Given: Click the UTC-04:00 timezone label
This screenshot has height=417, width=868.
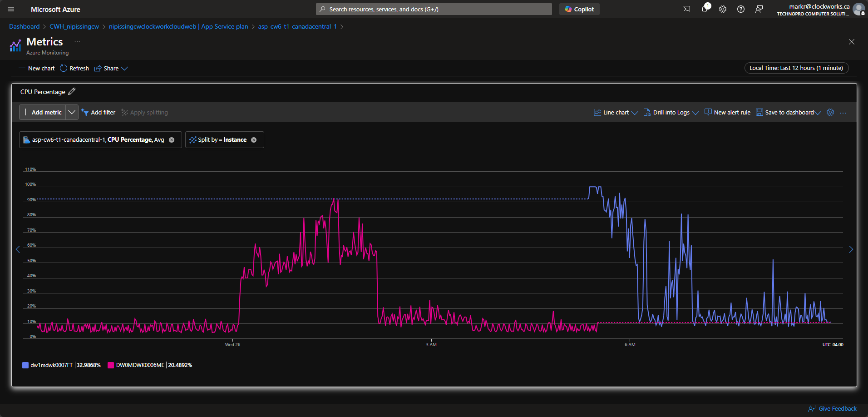Looking at the screenshot, I should click(x=833, y=344).
